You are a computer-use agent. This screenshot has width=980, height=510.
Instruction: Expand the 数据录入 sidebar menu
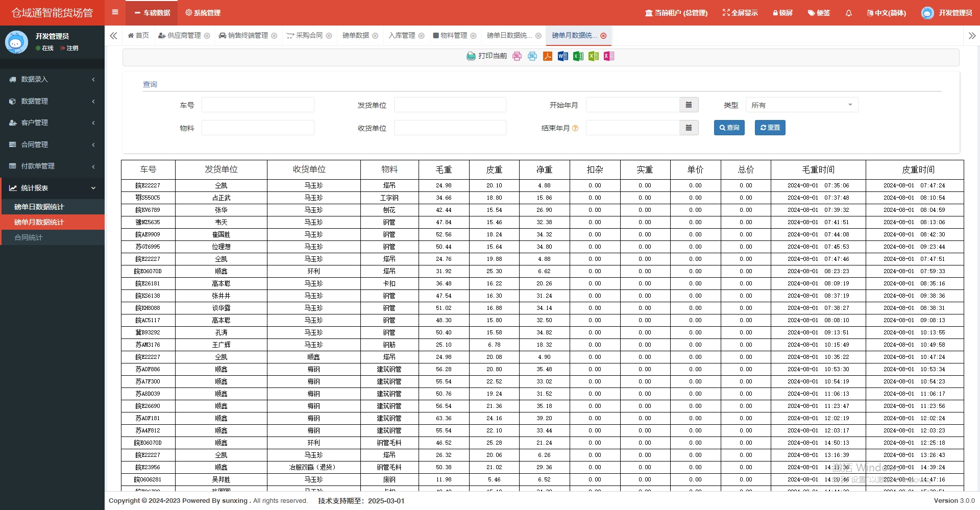click(x=52, y=80)
